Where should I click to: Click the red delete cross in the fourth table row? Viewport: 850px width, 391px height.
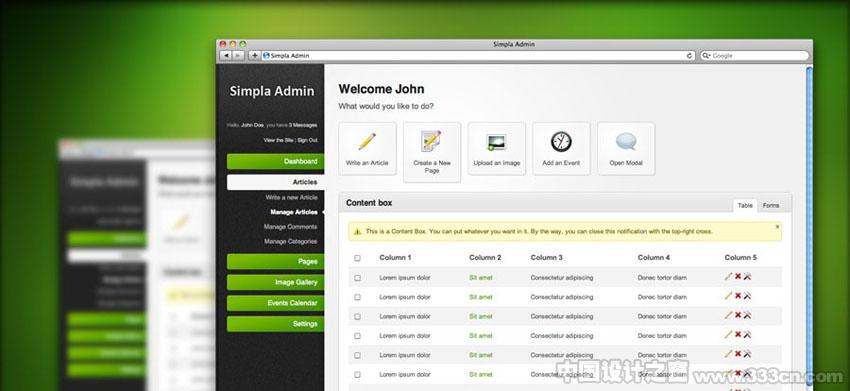click(x=738, y=335)
